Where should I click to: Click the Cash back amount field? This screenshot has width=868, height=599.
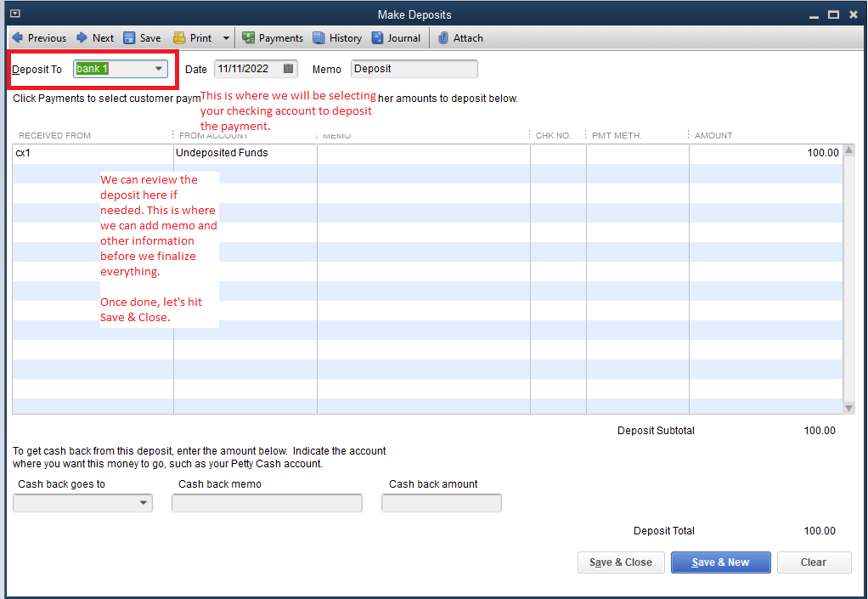point(441,502)
